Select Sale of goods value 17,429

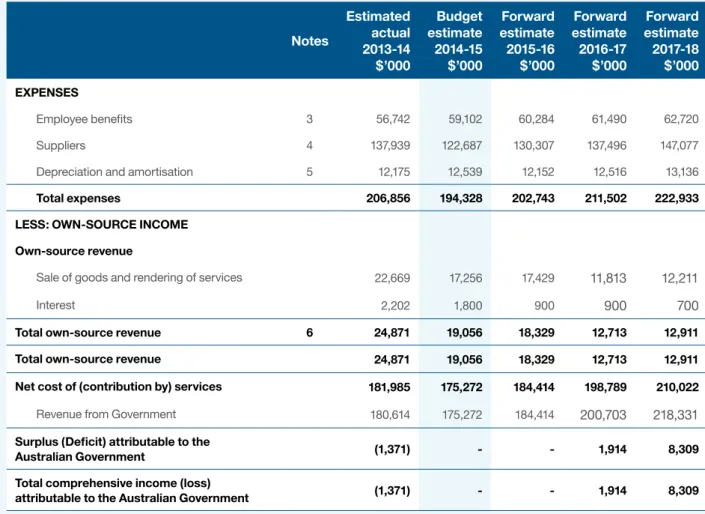pos(538,278)
